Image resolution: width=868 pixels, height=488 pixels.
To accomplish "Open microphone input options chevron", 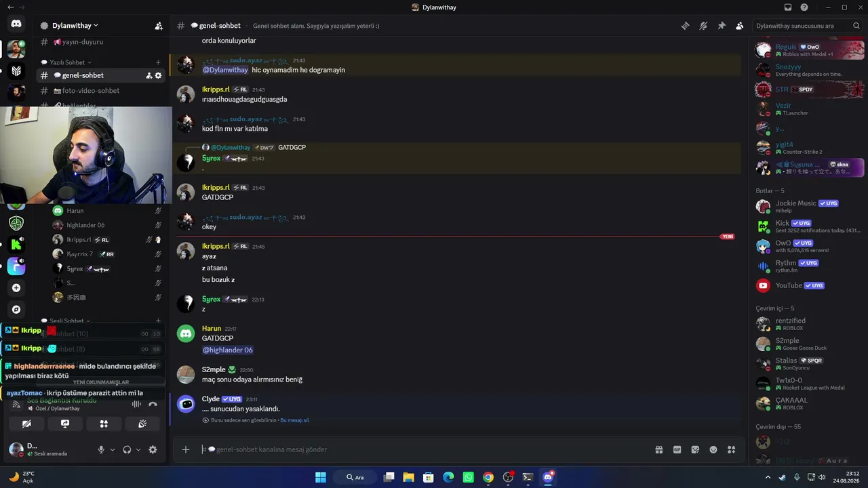I will tap(113, 449).
